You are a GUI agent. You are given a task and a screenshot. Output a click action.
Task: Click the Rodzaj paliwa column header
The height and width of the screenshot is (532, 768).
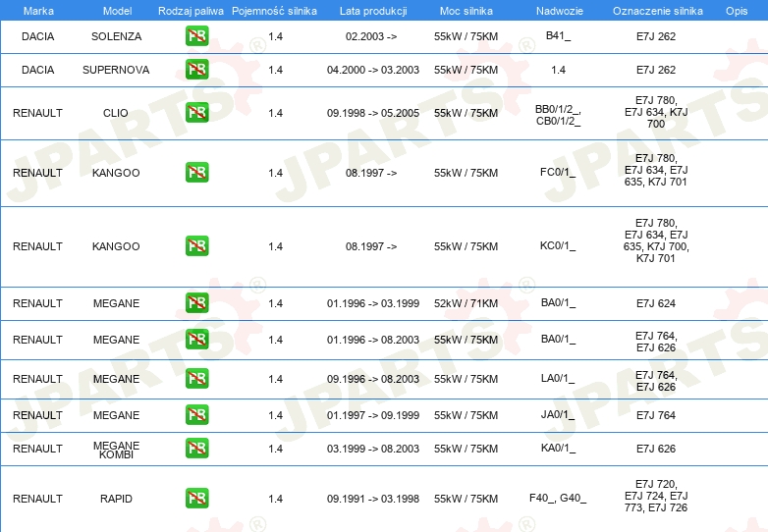[x=191, y=10]
